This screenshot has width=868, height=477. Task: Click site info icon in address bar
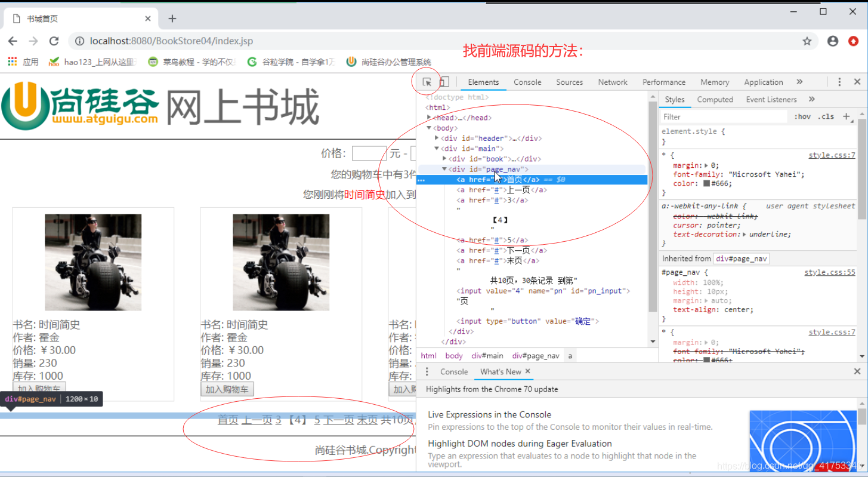79,41
